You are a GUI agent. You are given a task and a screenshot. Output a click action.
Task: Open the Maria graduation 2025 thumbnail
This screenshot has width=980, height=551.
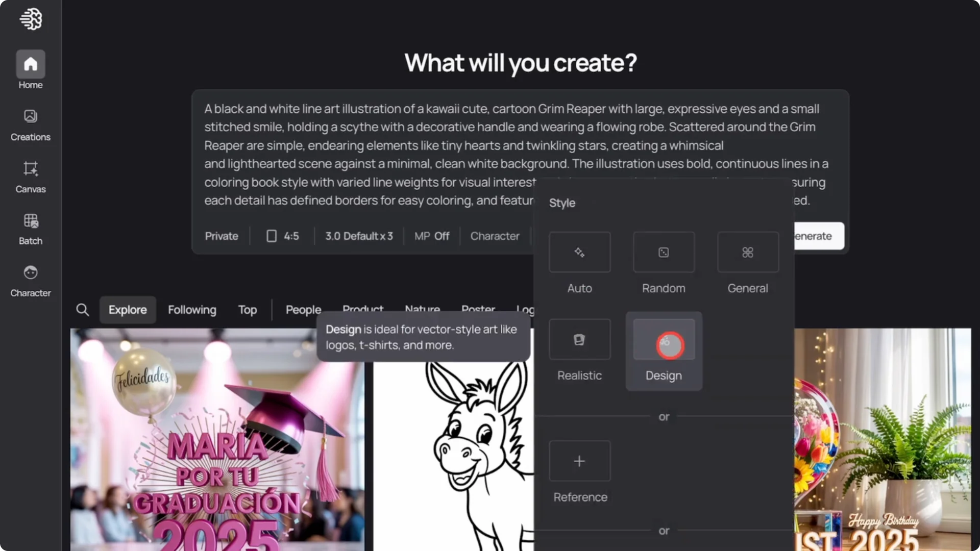[x=214, y=439]
